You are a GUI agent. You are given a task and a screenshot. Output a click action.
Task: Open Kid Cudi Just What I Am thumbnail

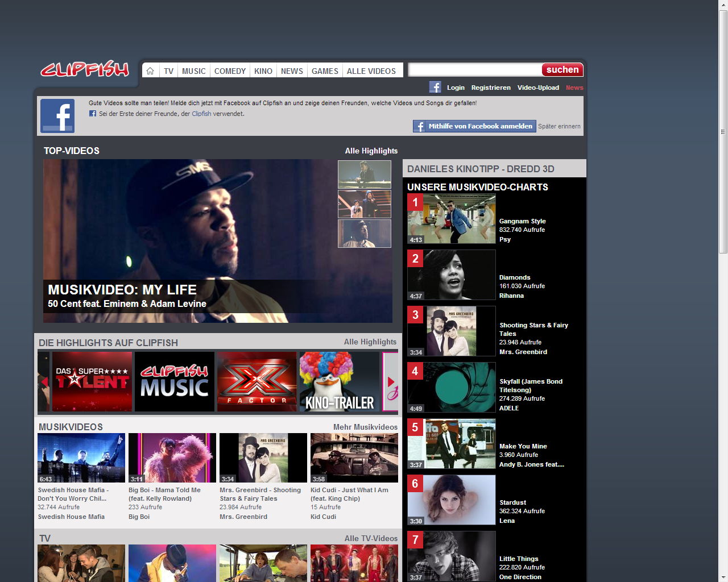(354, 458)
